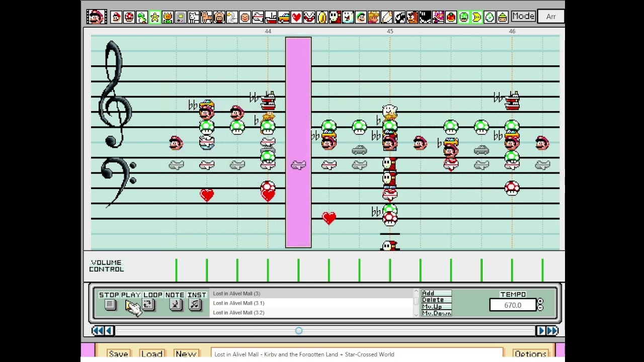Image resolution: width=644 pixels, height=362 pixels.
Task: Select the Shy Guy instrument
Action: click(x=335, y=17)
